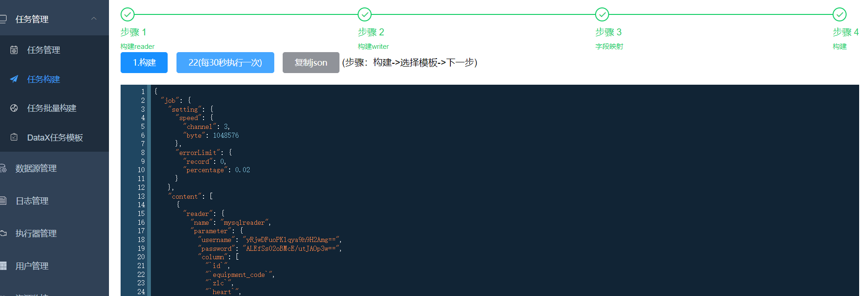The height and width of the screenshot is (296, 868).
Task: Click the "password" value in the JSON
Action: pos(292,249)
